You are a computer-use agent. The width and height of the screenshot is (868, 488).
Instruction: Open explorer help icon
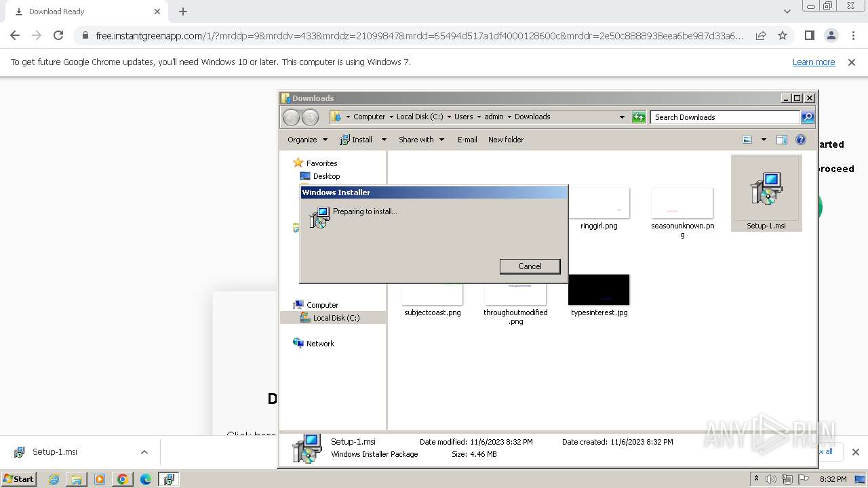[801, 140]
